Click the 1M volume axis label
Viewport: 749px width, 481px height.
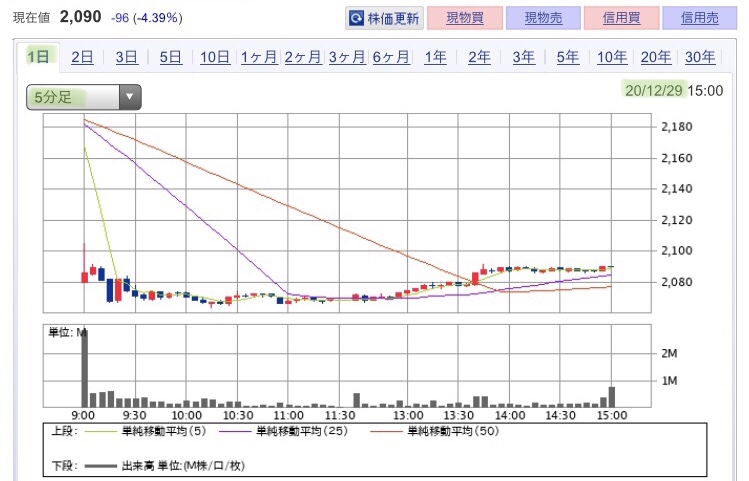point(669,381)
